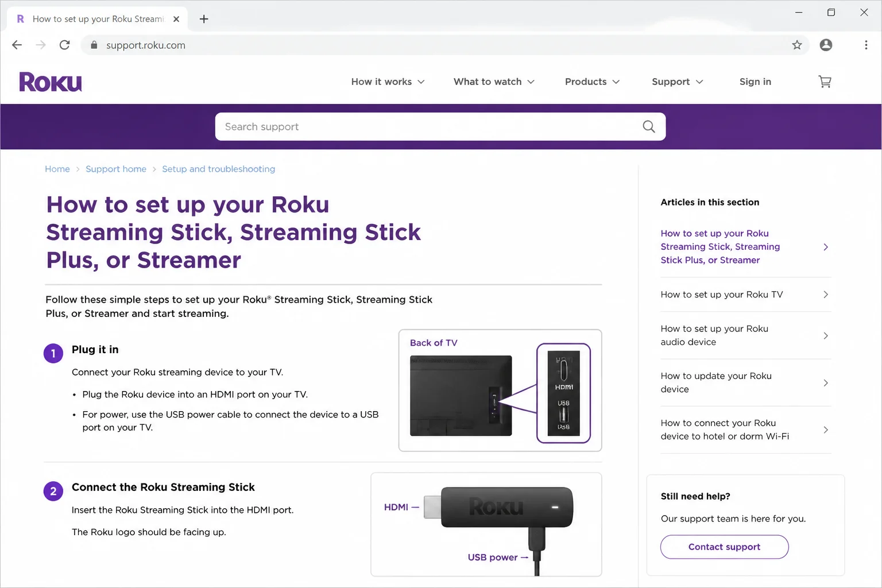
Task: Go to Home breadcrumb
Action: [57, 169]
